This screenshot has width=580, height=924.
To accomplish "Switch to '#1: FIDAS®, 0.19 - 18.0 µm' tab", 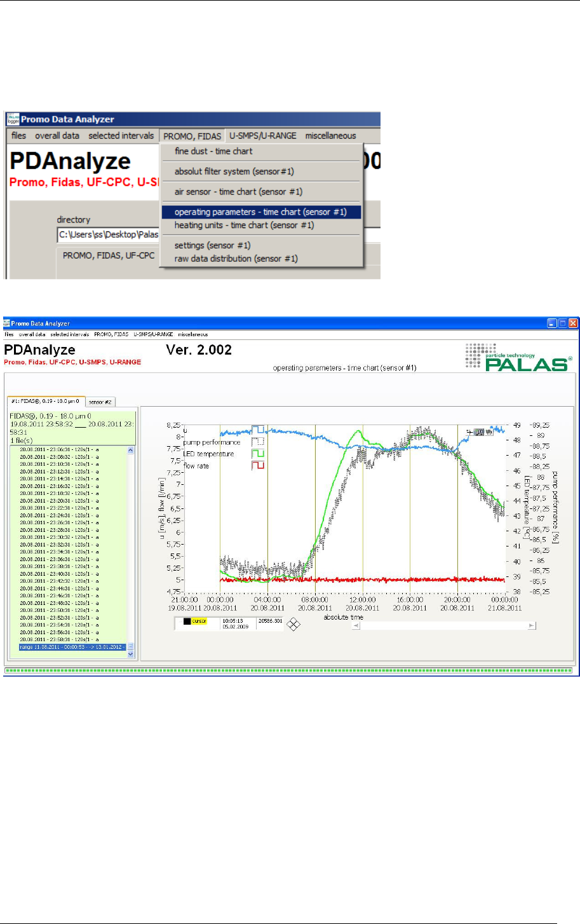I will tap(46, 401).
